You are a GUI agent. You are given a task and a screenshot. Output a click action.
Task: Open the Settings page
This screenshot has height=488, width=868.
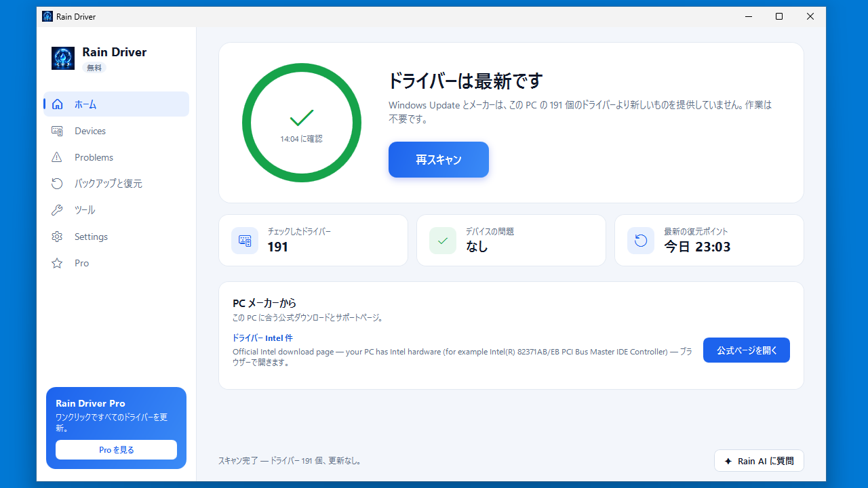(117, 237)
